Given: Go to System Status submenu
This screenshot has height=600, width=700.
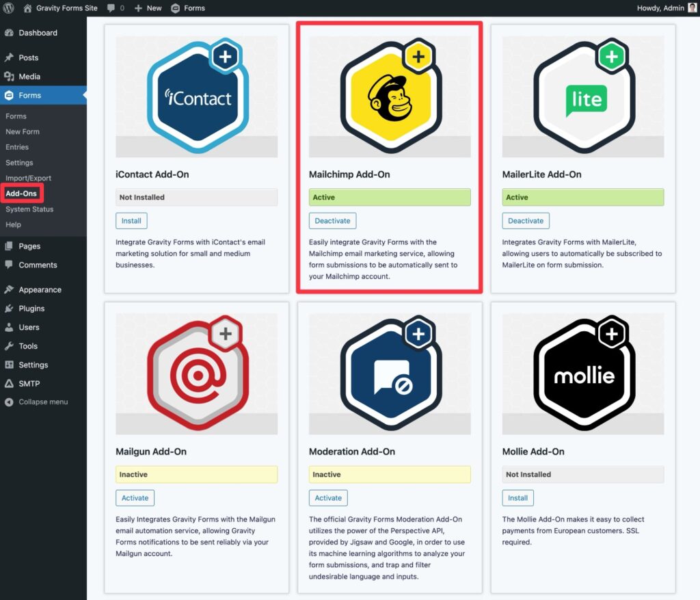Looking at the screenshot, I should (x=29, y=209).
